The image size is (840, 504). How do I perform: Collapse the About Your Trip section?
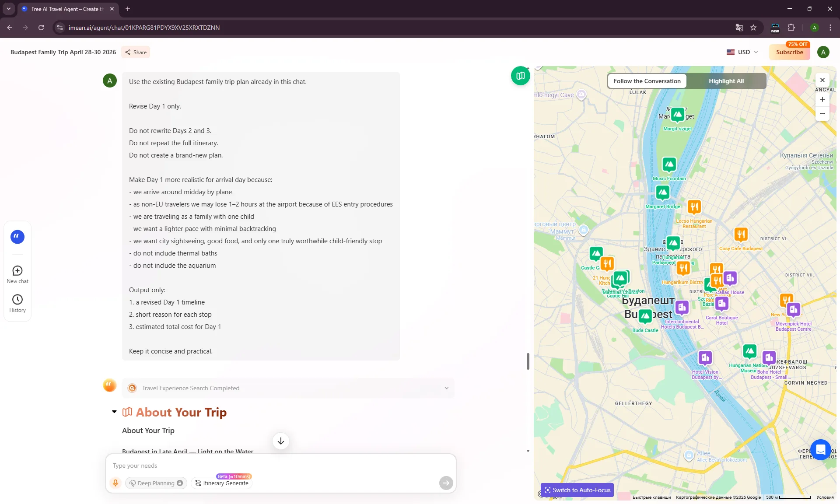(x=114, y=412)
